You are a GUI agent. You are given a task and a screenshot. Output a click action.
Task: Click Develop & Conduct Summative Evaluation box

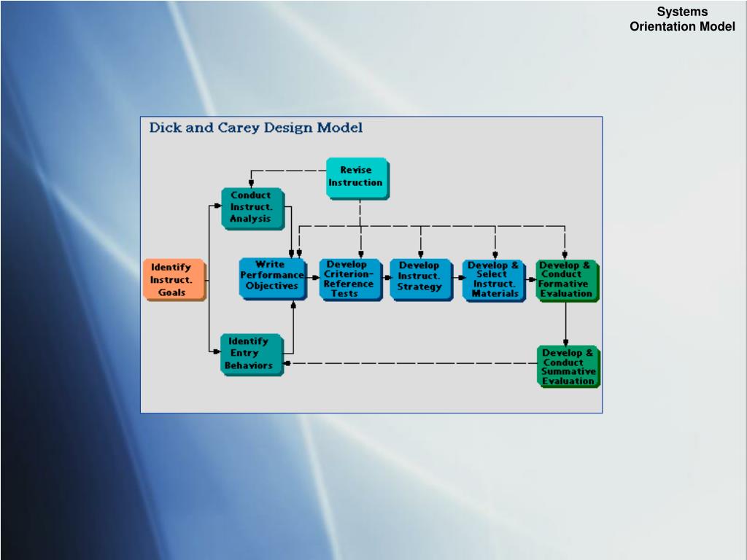pos(568,367)
